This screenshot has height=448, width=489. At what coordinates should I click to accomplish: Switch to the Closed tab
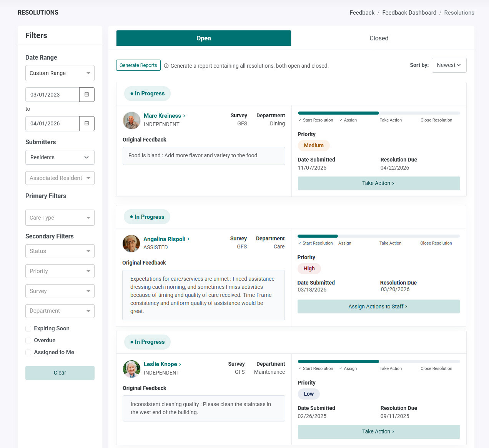pyautogui.click(x=379, y=38)
